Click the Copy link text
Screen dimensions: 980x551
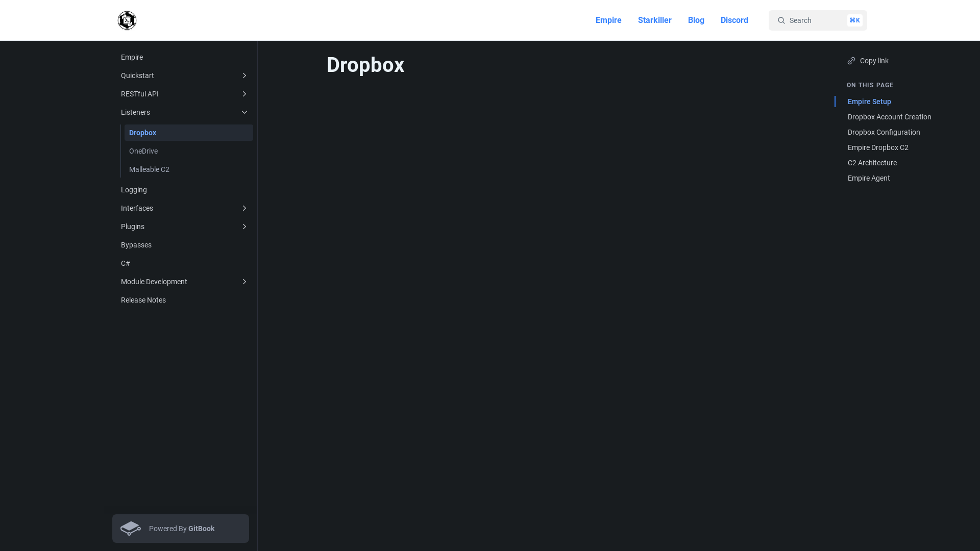pos(874,61)
